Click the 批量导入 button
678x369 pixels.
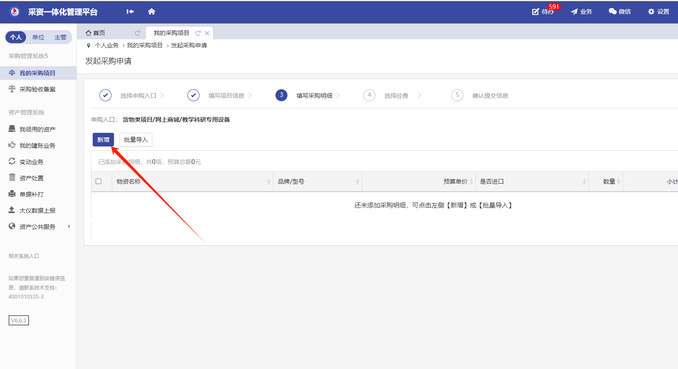(x=136, y=140)
